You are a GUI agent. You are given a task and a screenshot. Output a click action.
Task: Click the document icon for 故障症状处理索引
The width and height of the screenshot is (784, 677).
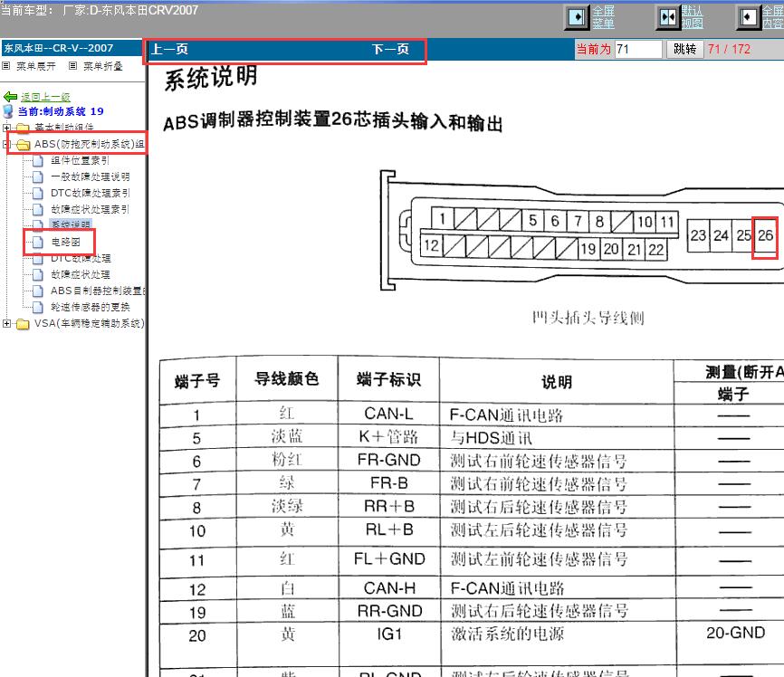pyautogui.click(x=38, y=209)
